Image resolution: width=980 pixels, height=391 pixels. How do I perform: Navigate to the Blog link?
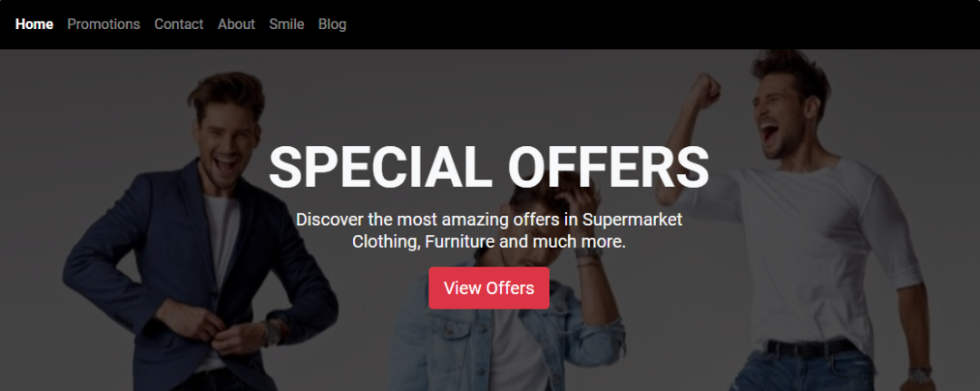332,24
